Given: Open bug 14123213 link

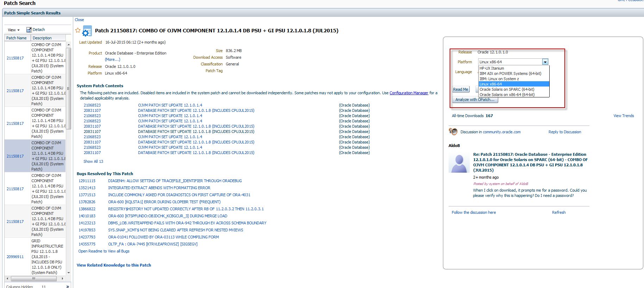Looking at the screenshot, I should [87, 223].
